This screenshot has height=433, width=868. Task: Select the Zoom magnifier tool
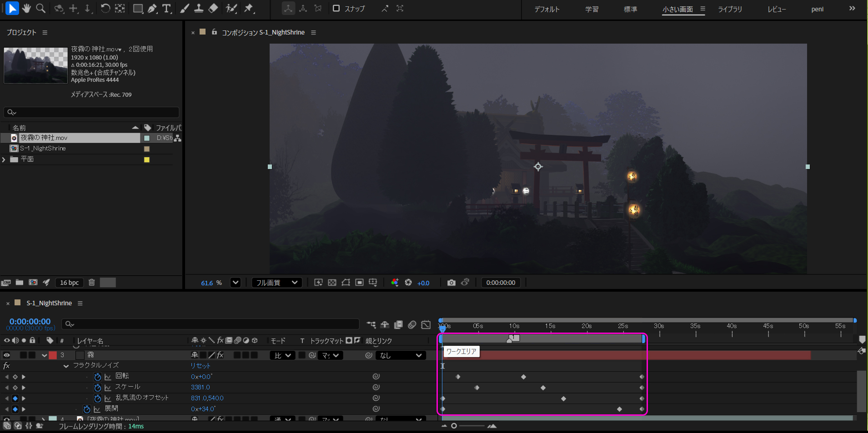40,8
